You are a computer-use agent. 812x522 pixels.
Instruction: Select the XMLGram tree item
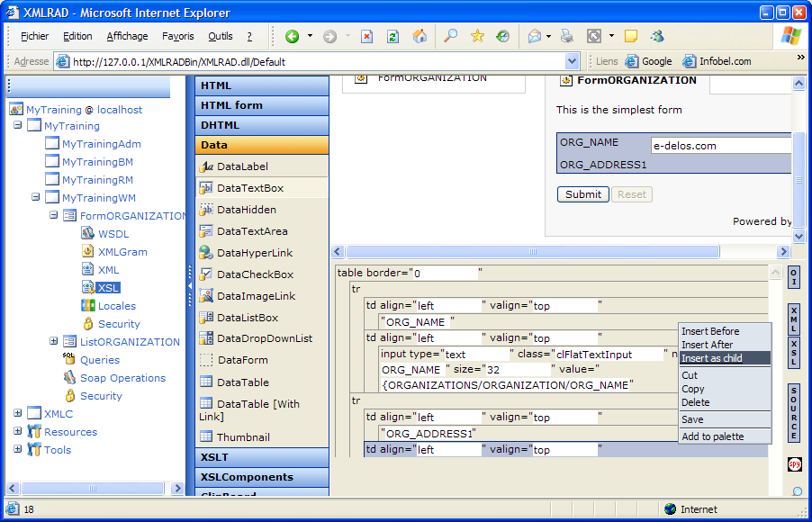(x=122, y=252)
